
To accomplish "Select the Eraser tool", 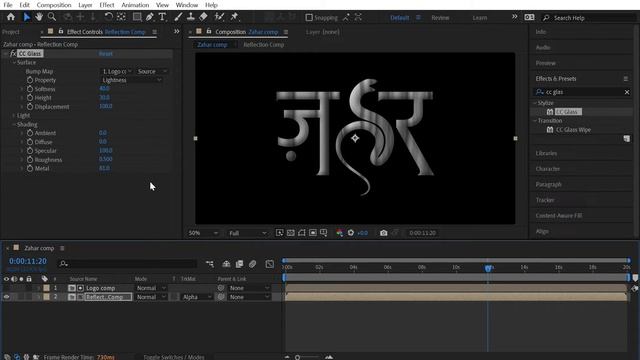I will pos(203,17).
